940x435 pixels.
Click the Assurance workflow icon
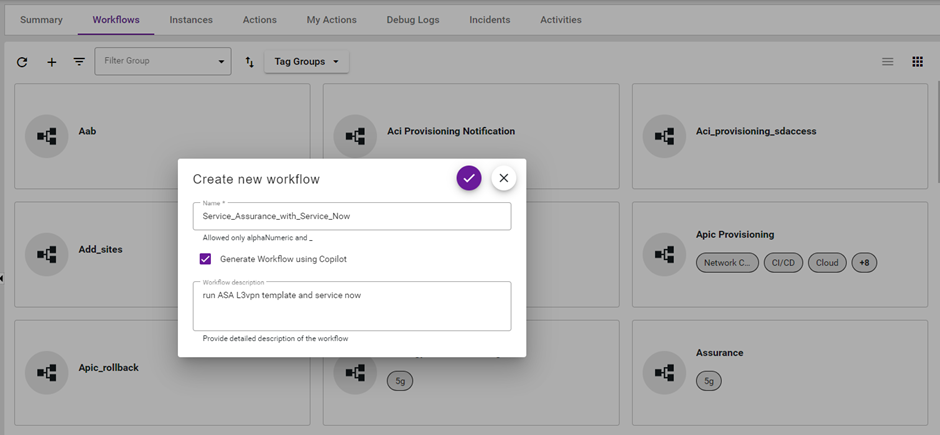click(664, 372)
